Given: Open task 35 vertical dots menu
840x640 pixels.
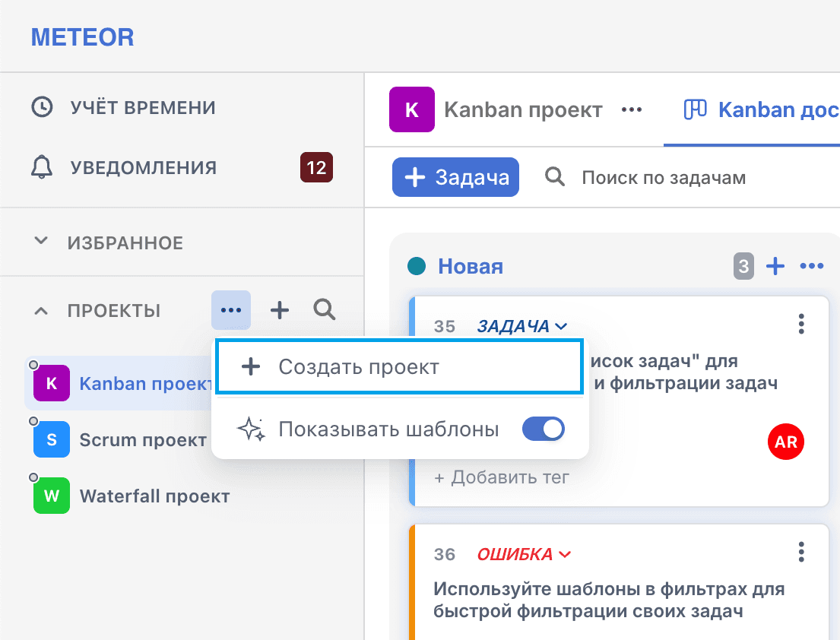Looking at the screenshot, I should (x=801, y=324).
